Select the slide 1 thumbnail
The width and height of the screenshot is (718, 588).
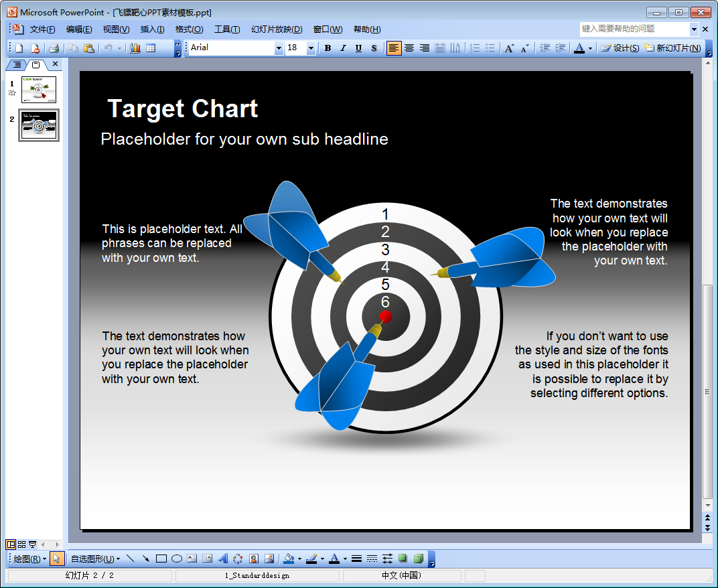pyautogui.click(x=39, y=89)
